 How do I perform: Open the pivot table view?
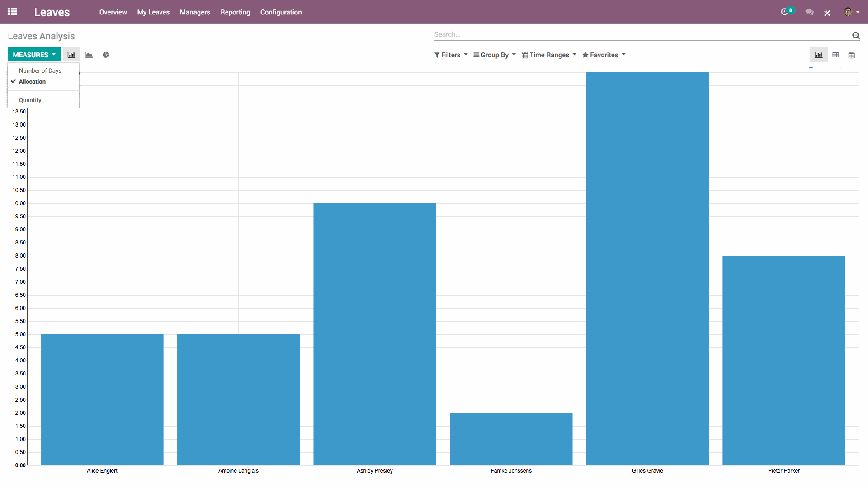(835, 55)
